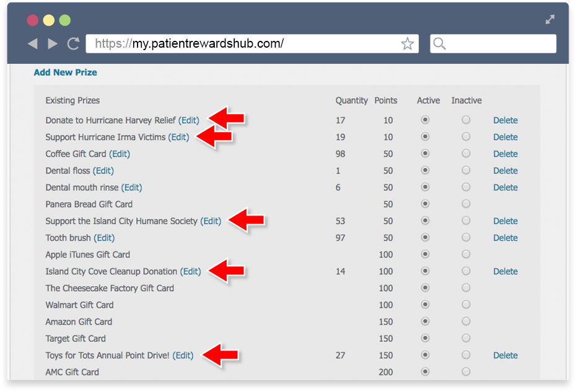
Task: Edit Support the Island City Humane Society
Action: tap(211, 221)
